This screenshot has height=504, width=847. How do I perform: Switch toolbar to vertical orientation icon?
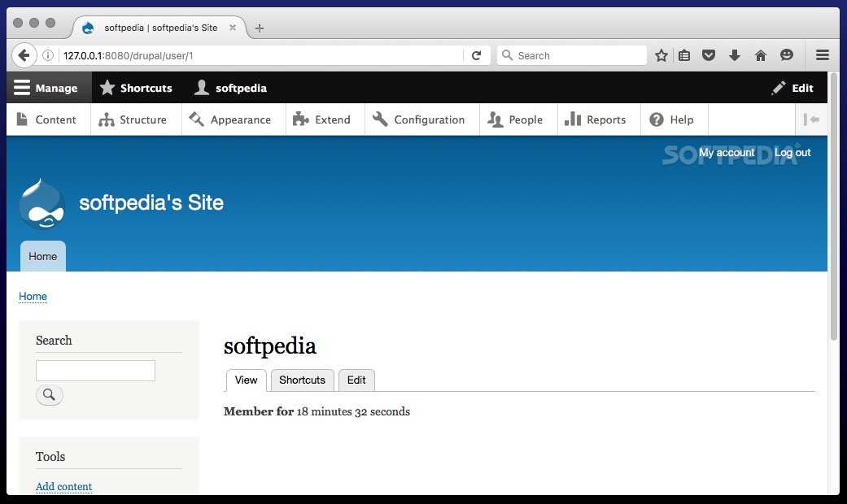click(x=811, y=119)
